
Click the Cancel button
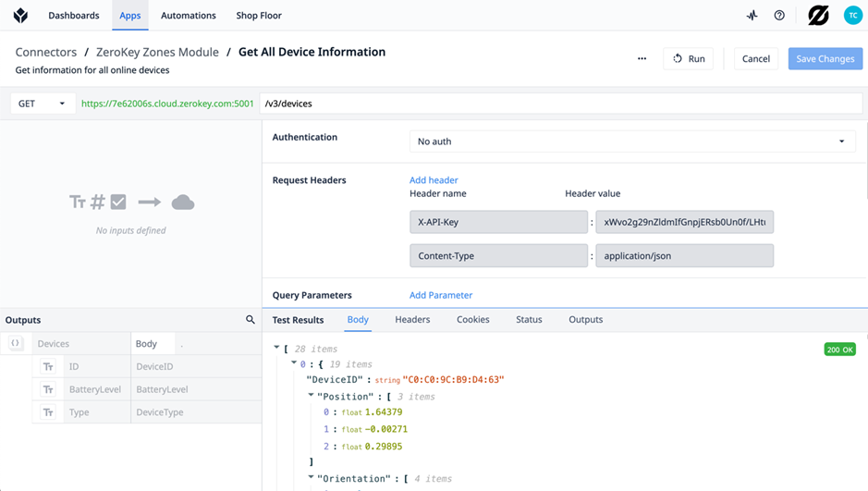[x=755, y=58]
